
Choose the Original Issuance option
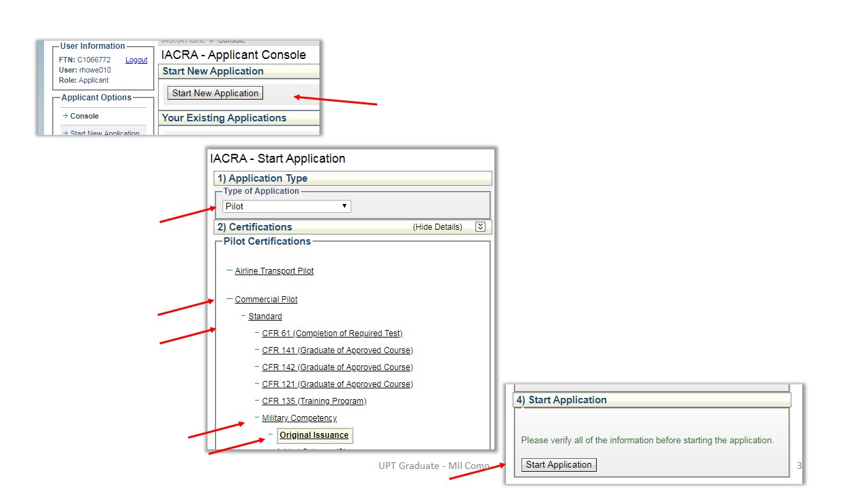click(314, 435)
